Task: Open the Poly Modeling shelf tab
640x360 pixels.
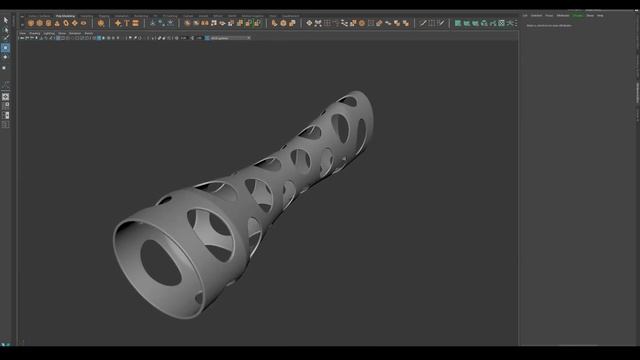Action: tap(65, 16)
